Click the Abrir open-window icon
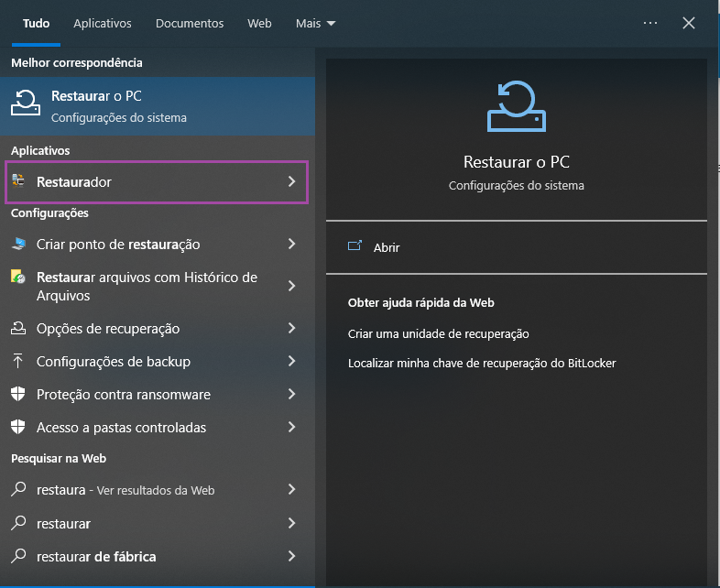This screenshot has width=720, height=588. 355,246
